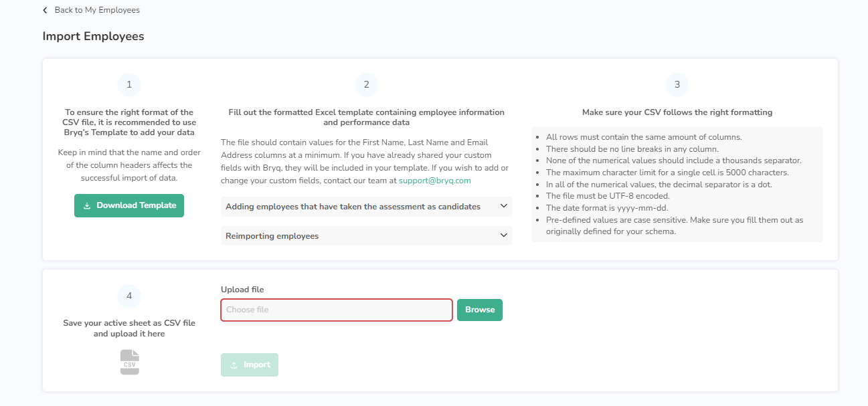Click the step 2 number circle
The image size is (868, 406).
(x=366, y=85)
